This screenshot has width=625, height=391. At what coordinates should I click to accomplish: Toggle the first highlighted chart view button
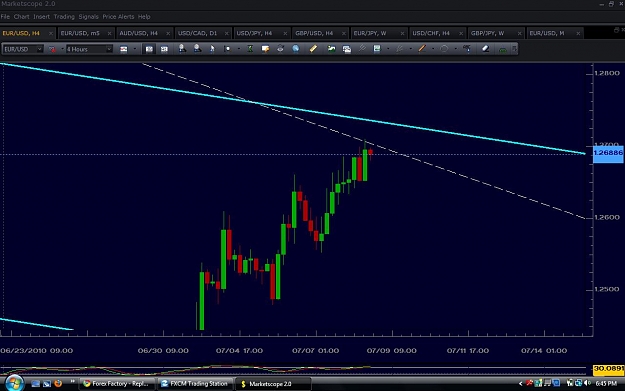coord(149,49)
